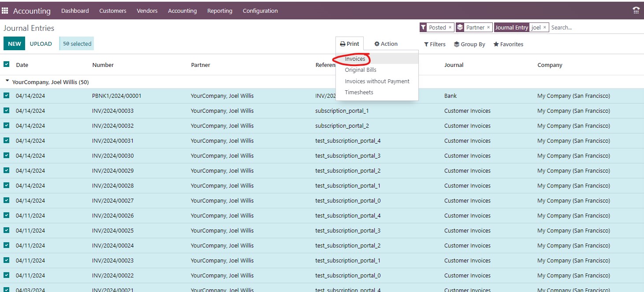Click the company cell in row INV/2024/00024
Screen dimensions: 644x292
coord(573,245)
